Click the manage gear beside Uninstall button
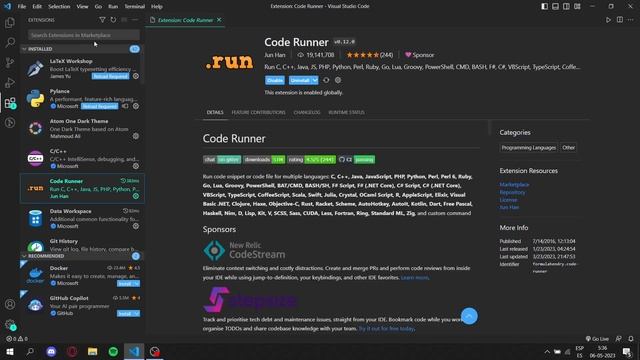The height and width of the screenshot is (360, 640). point(338,80)
